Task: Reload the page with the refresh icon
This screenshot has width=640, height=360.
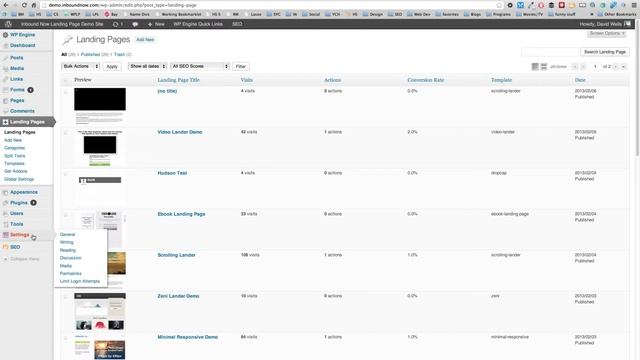Action: point(24,5)
